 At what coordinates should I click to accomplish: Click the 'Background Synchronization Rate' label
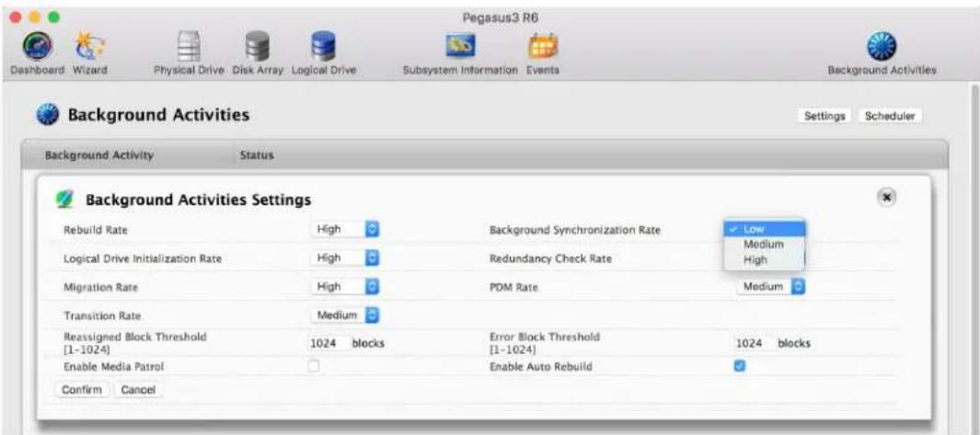tap(574, 230)
